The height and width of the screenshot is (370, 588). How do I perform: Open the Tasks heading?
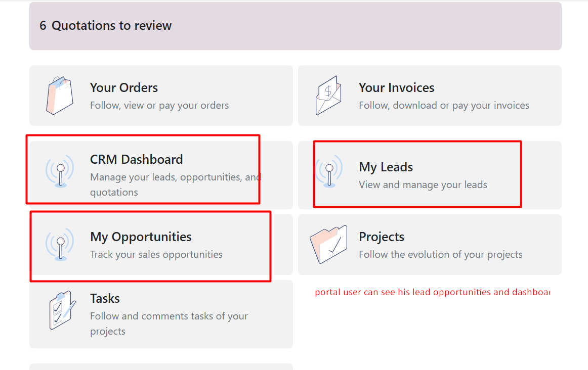click(x=105, y=299)
